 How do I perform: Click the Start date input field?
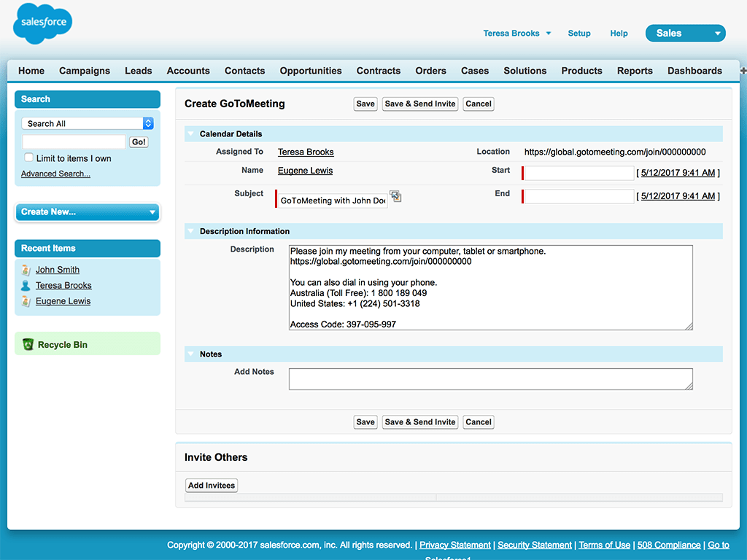coord(579,174)
